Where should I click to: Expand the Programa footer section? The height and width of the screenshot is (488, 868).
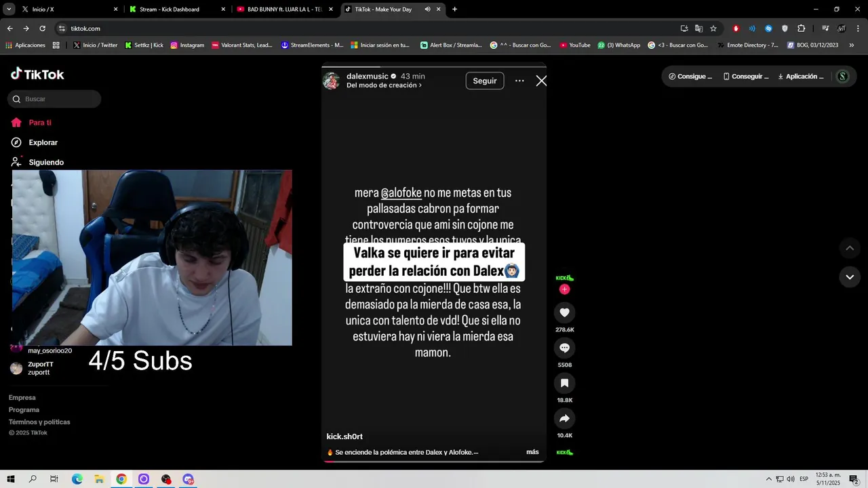point(24,410)
